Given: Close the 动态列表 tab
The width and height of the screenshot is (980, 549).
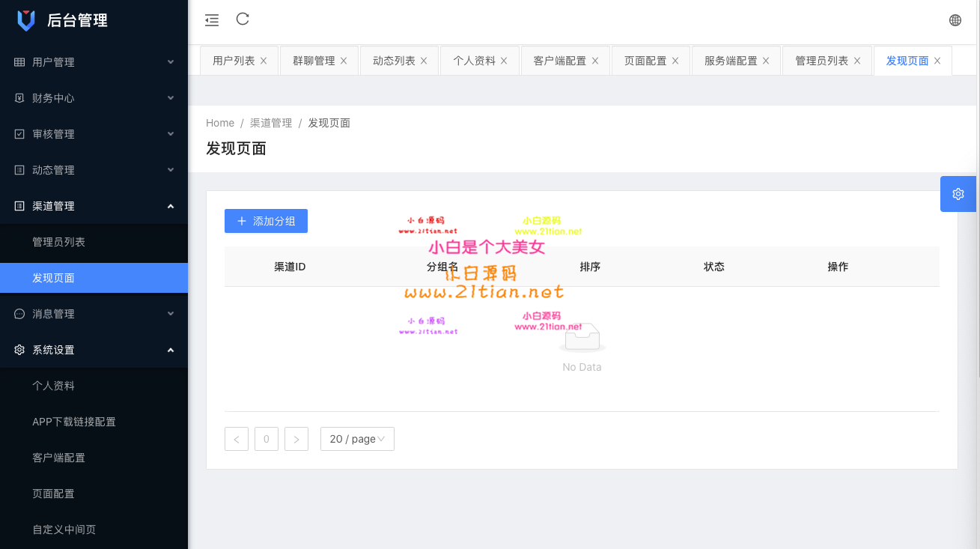Looking at the screenshot, I should pyautogui.click(x=424, y=61).
